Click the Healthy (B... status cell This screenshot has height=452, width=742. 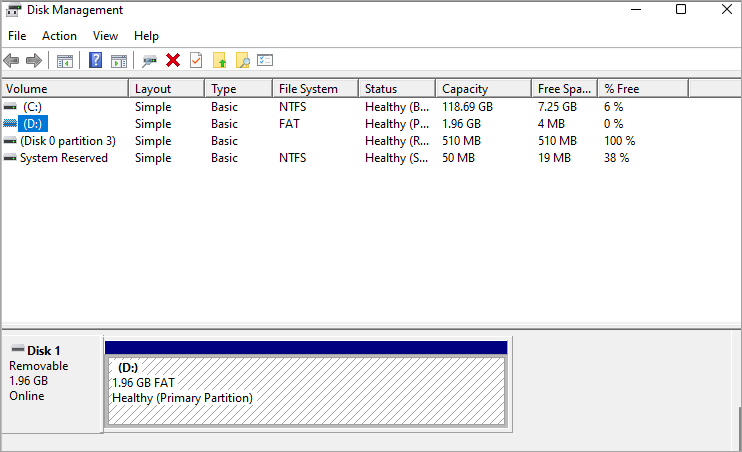[397, 107]
